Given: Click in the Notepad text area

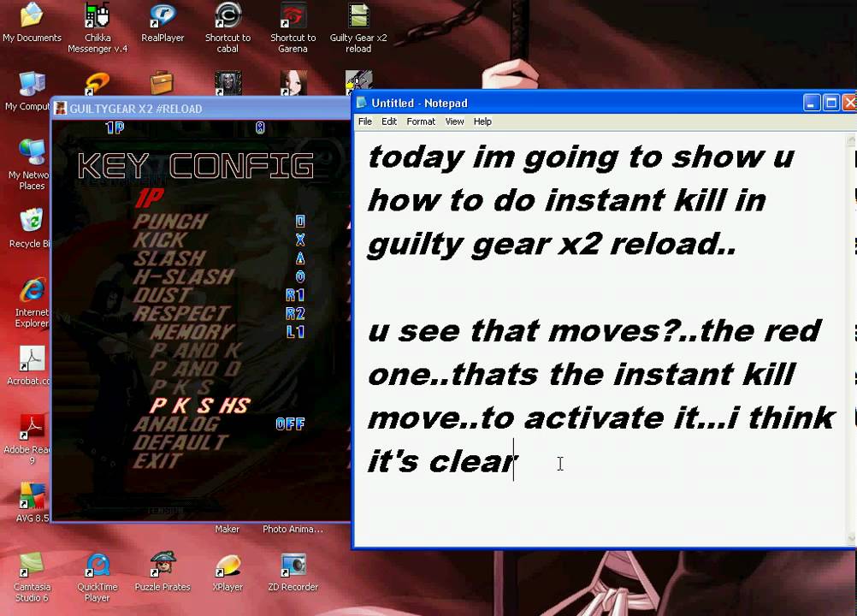Looking at the screenshot, I should (x=600, y=339).
